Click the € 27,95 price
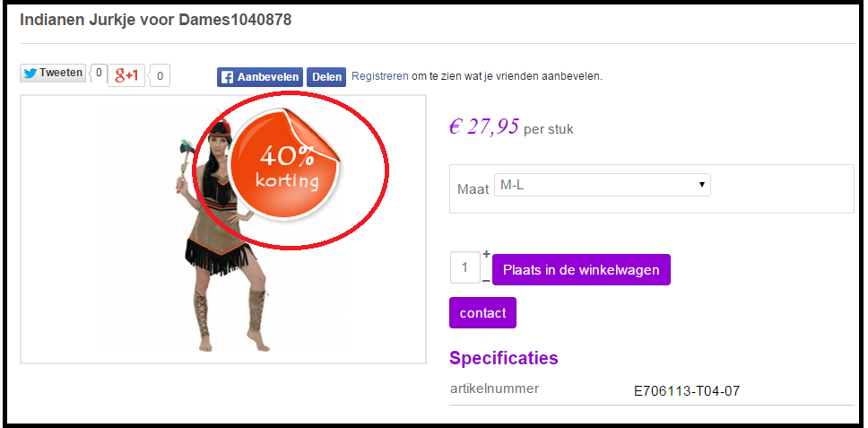 (x=484, y=127)
